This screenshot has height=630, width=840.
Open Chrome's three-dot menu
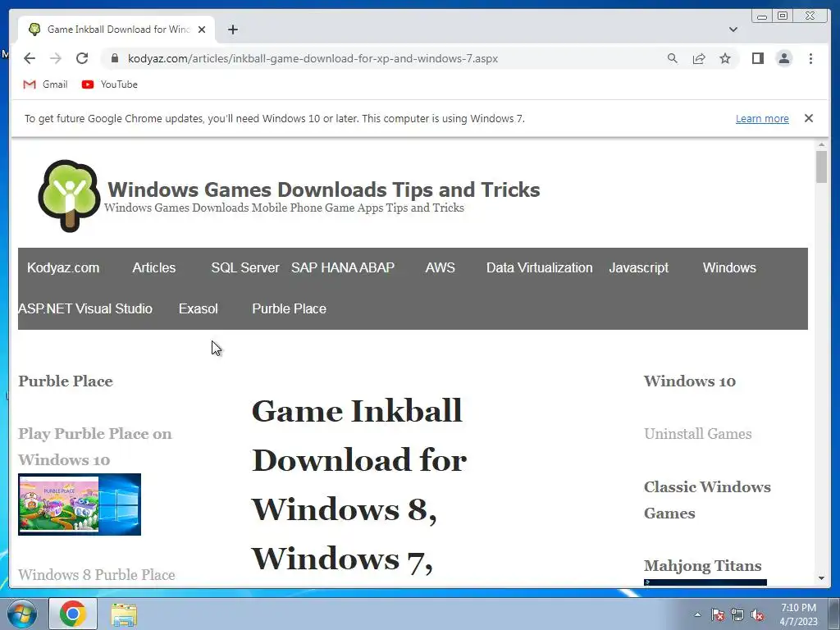pyautogui.click(x=810, y=58)
